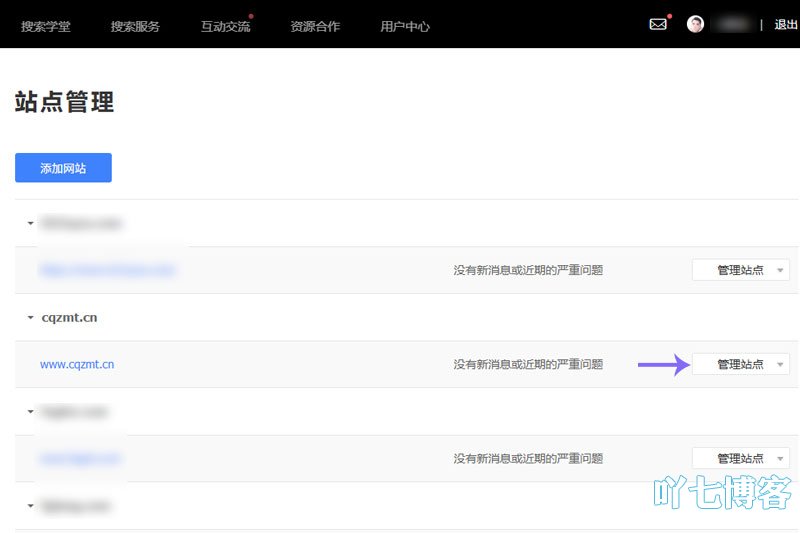Select the cqzmt.cn domain heading
The image size is (800, 533).
69,317
